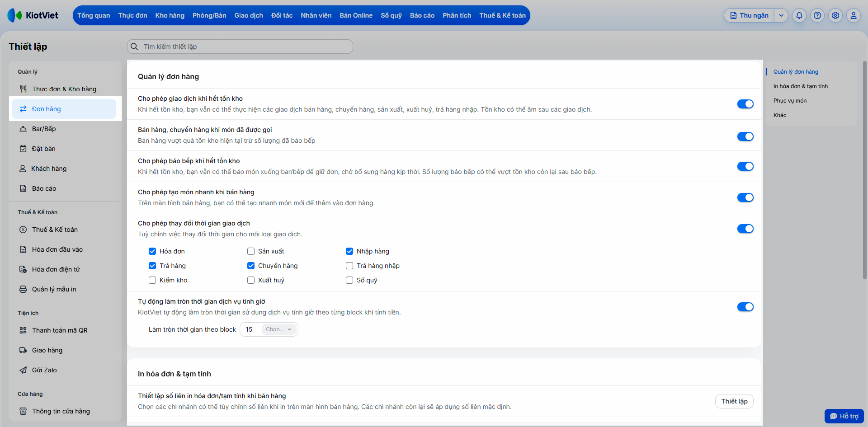Open the Bán Online menu
The width and height of the screenshot is (868, 427).
click(356, 15)
